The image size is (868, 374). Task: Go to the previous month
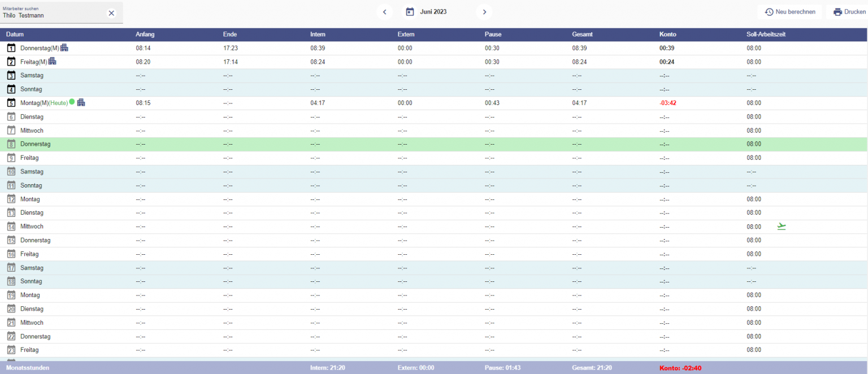pos(384,12)
